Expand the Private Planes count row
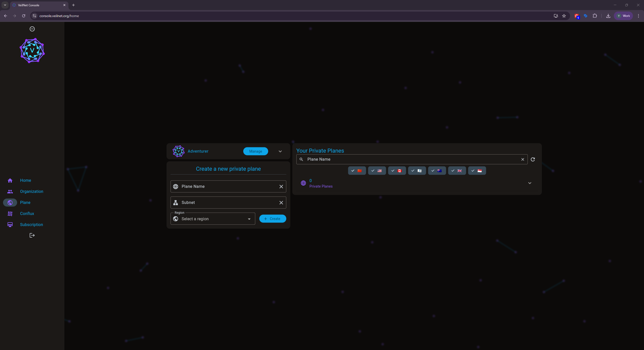Screen dimensions: 644x350 click(x=530, y=183)
